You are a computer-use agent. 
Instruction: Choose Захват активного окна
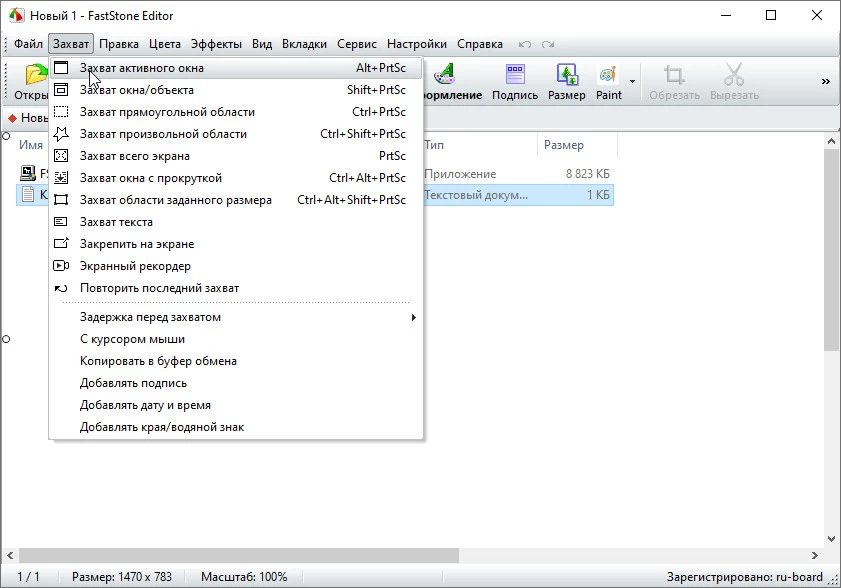coord(236,68)
